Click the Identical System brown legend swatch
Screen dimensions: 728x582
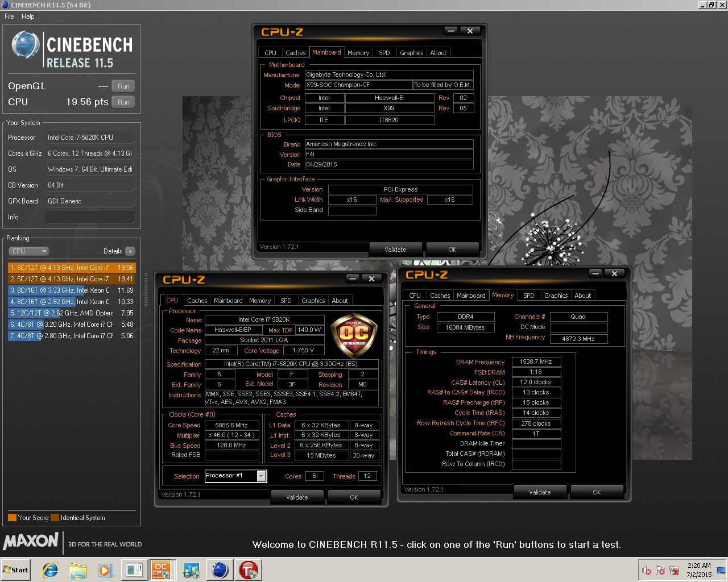(55, 518)
